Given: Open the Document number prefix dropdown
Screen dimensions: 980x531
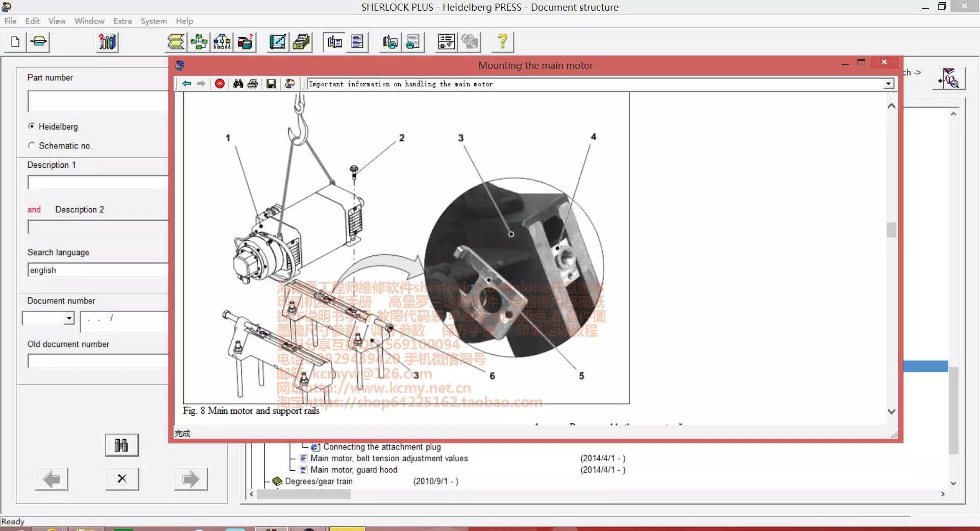Looking at the screenshot, I should coord(69,318).
